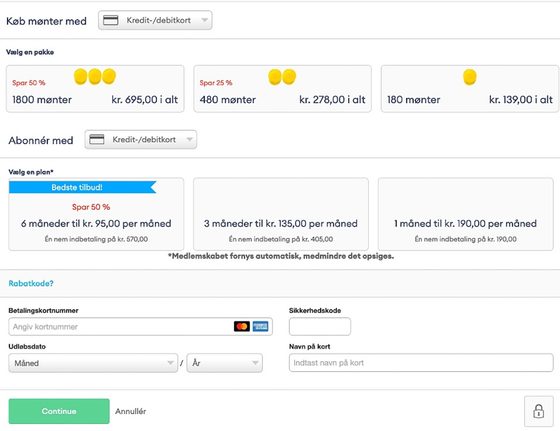Screen dimensions: 560x431
Task: Choose the 6 måneder plan at kr. 95,00
Action: click(x=96, y=214)
